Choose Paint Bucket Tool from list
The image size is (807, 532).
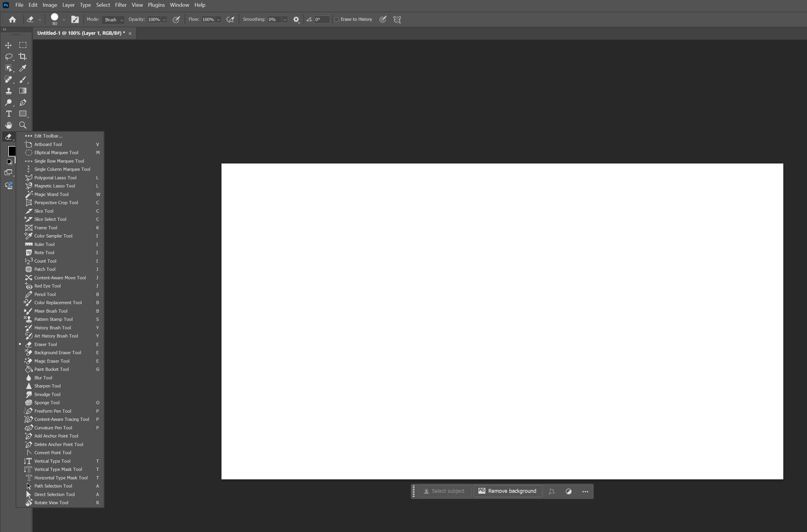[x=60, y=369]
